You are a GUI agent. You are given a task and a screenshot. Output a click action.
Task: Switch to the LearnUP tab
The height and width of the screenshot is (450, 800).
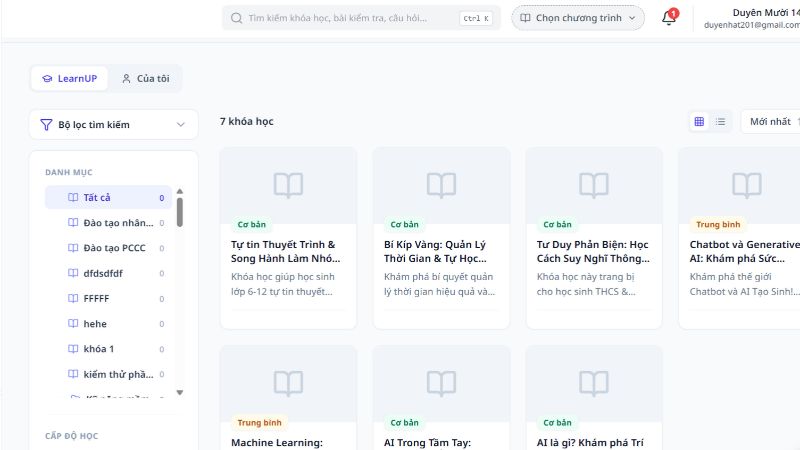pyautogui.click(x=69, y=79)
